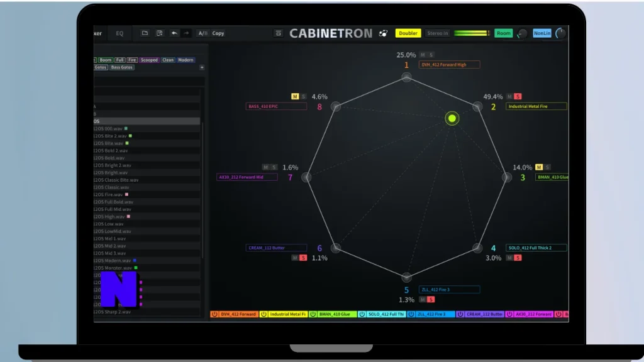Image resolution: width=644 pixels, height=362 pixels.
Task: Open the BMAN_410 Glue selector for slot 3
Action: tap(552, 177)
